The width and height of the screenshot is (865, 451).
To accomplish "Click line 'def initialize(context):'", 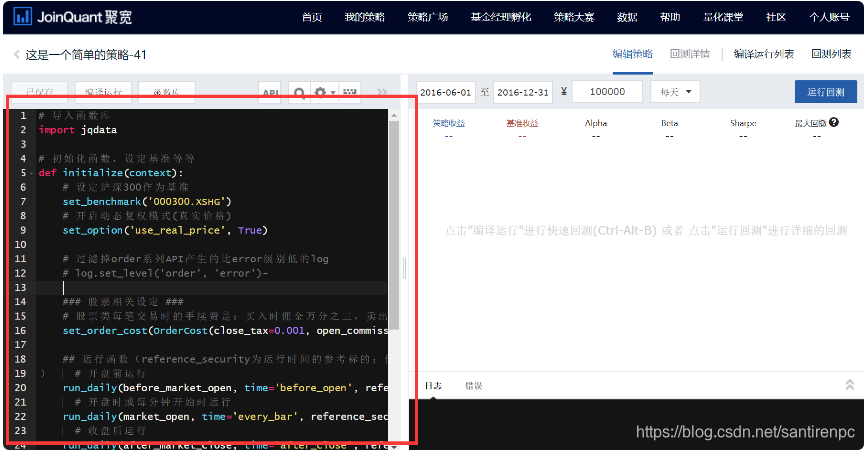I will [x=111, y=173].
